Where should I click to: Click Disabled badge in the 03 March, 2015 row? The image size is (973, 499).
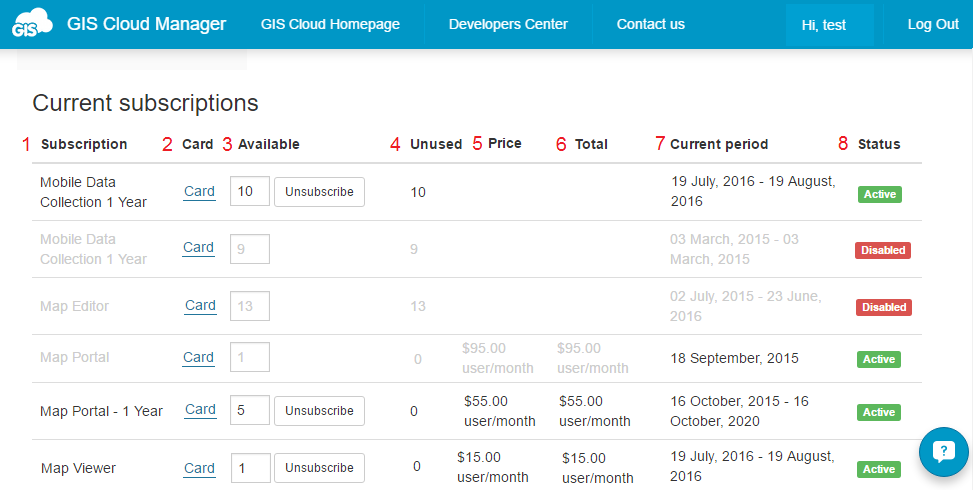click(x=883, y=250)
